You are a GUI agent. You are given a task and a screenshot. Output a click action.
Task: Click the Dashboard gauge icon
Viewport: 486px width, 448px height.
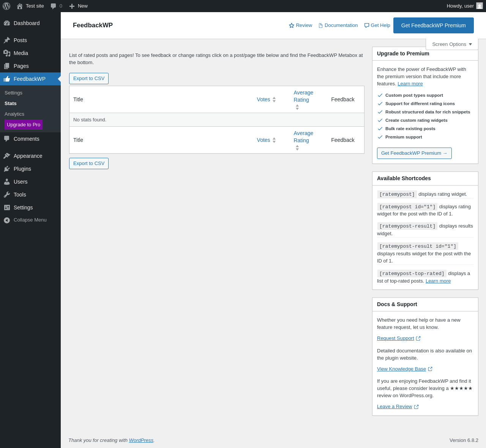tap(7, 23)
